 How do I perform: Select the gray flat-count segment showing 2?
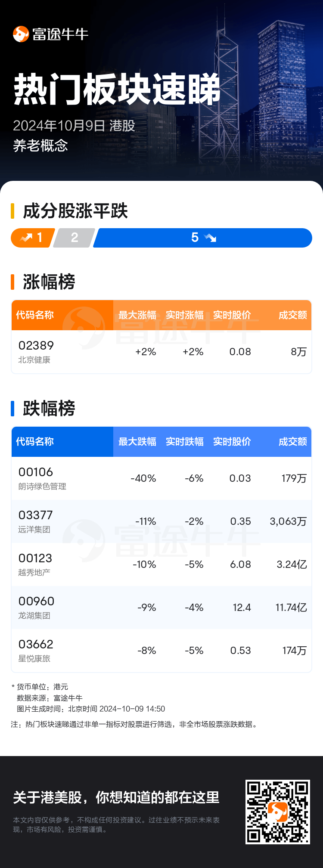coord(74,238)
